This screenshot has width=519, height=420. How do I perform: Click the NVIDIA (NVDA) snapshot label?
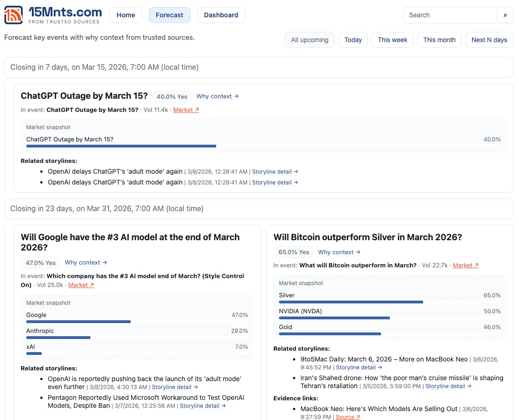coord(300,311)
